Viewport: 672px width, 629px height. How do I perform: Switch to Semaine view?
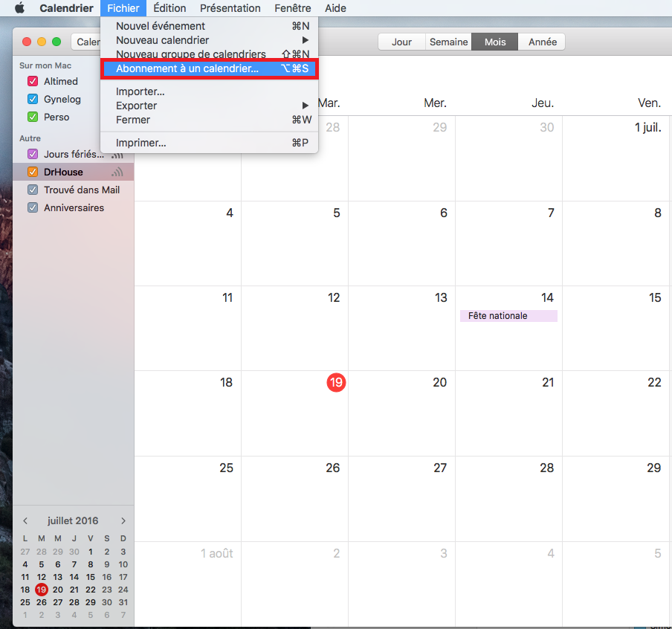(448, 42)
